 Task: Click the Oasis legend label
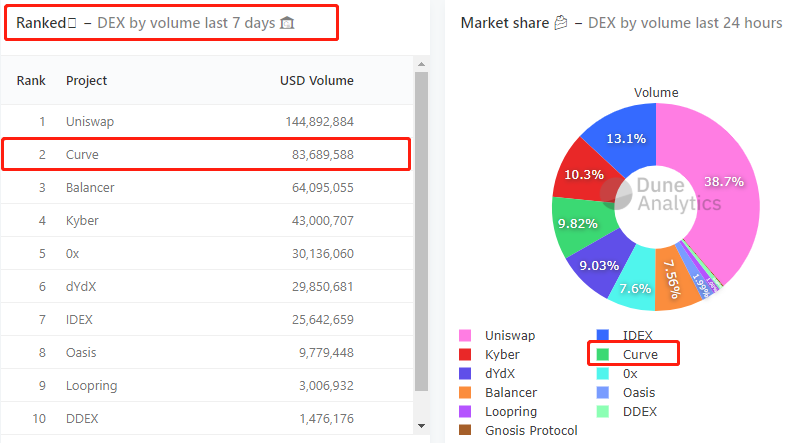click(639, 392)
